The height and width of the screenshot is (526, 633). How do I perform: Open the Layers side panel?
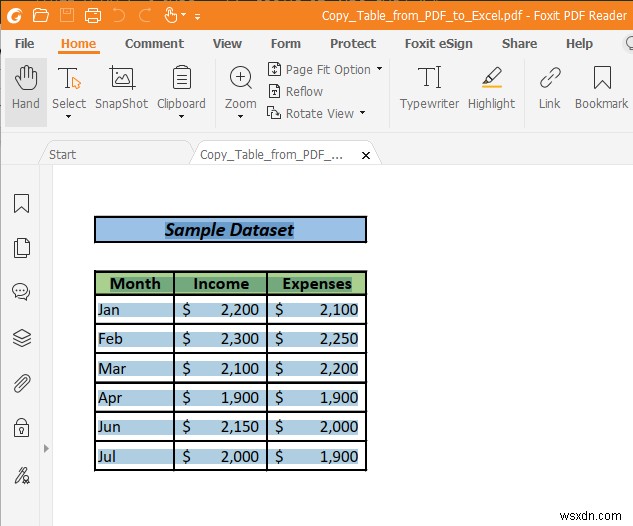point(22,338)
